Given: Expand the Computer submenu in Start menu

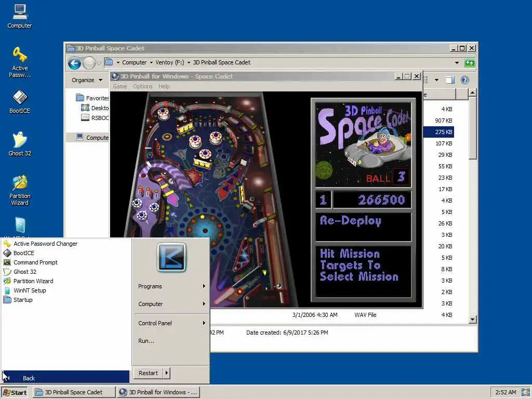Looking at the screenshot, I should [171, 304].
